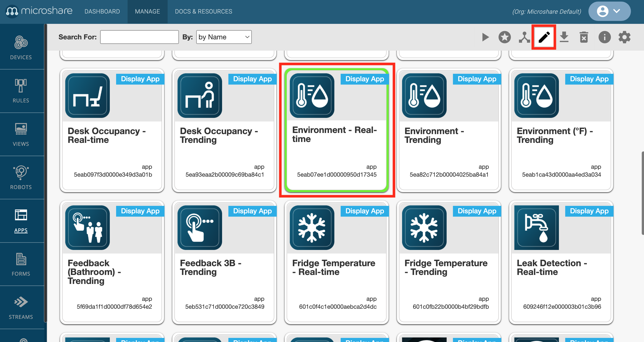Click the 'Environment - Real-time' title
Image resolution: width=644 pixels, height=342 pixels.
(335, 134)
